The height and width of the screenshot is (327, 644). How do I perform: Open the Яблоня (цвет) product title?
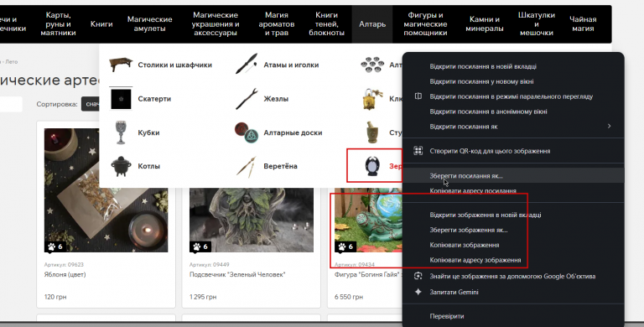point(65,274)
